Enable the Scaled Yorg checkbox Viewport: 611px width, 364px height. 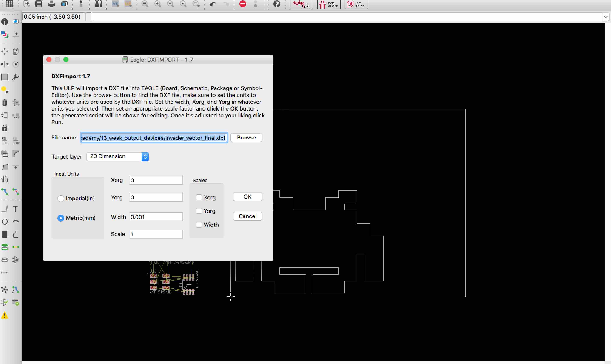coord(199,211)
